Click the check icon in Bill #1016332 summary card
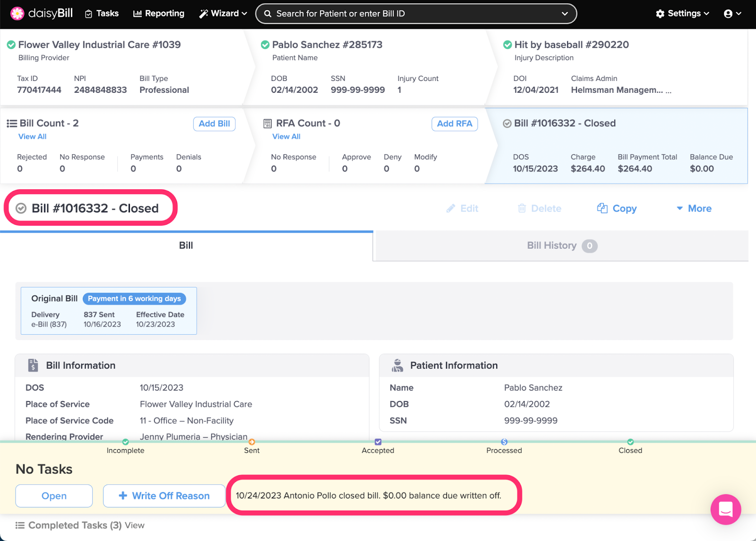The width and height of the screenshot is (756, 541). (x=507, y=123)
